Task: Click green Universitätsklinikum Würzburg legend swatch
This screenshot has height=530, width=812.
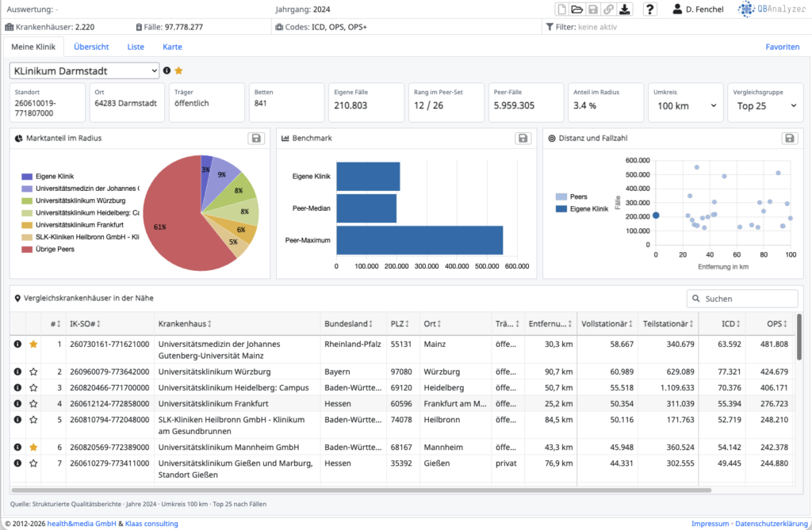Action: [x=27, y=200]
